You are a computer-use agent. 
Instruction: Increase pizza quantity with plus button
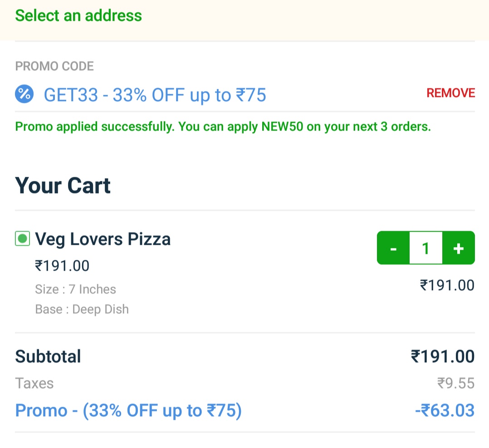tap(459, 248)
